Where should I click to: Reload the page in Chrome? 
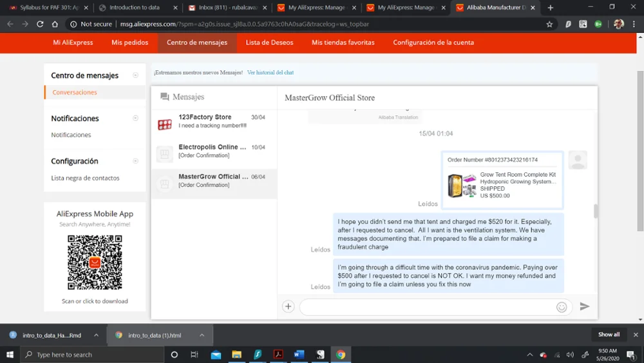pyautogui.click(x=40, y=25)
